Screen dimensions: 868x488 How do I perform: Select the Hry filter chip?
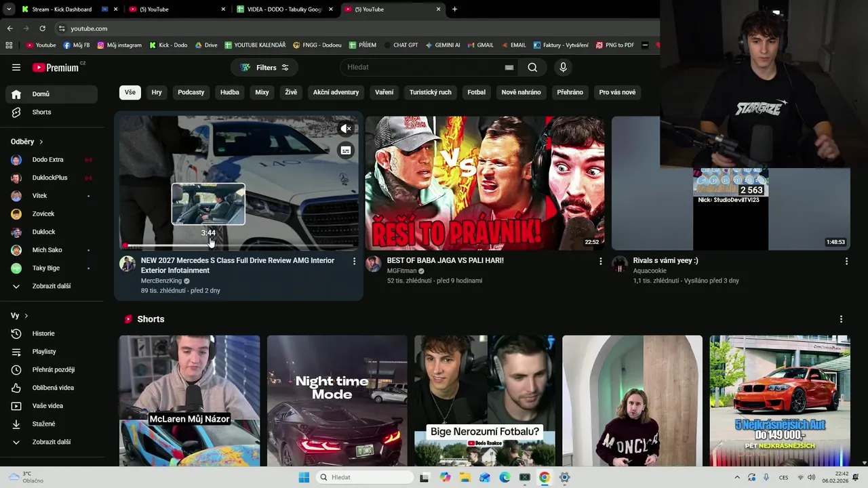157,92
